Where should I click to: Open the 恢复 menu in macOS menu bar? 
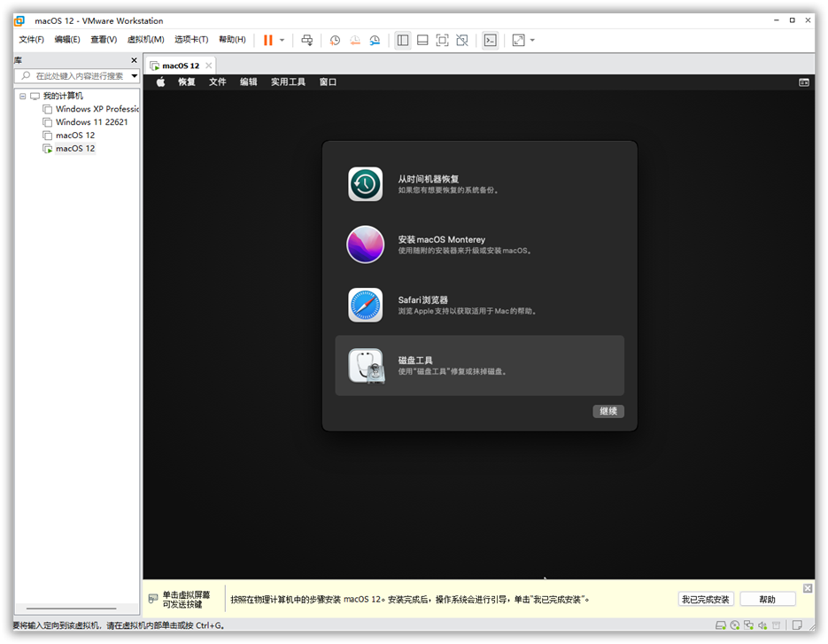(186, 81)
